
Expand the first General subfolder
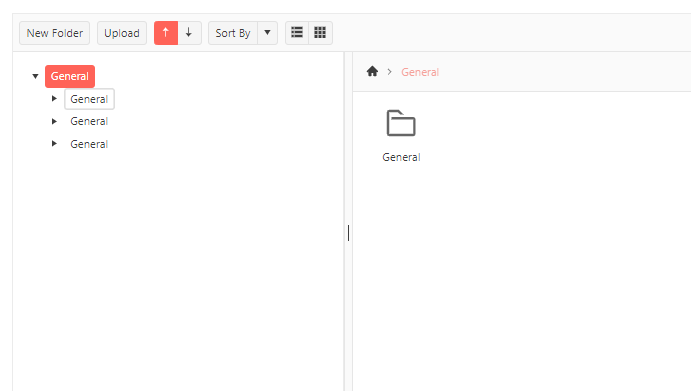[54, 99]
